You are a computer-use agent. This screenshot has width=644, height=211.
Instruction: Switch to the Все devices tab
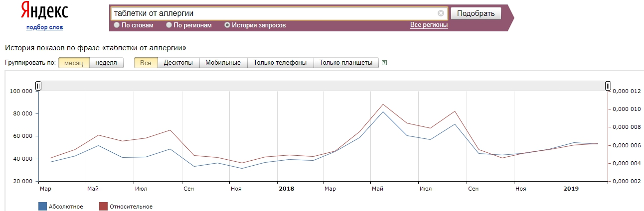pos(146,63)
